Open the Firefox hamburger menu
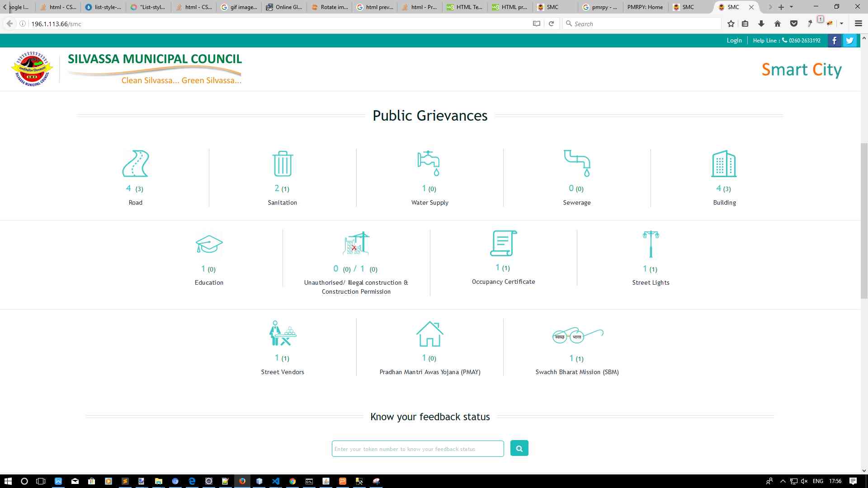Screen dimensions: 868x488 (x=858, y=23)
